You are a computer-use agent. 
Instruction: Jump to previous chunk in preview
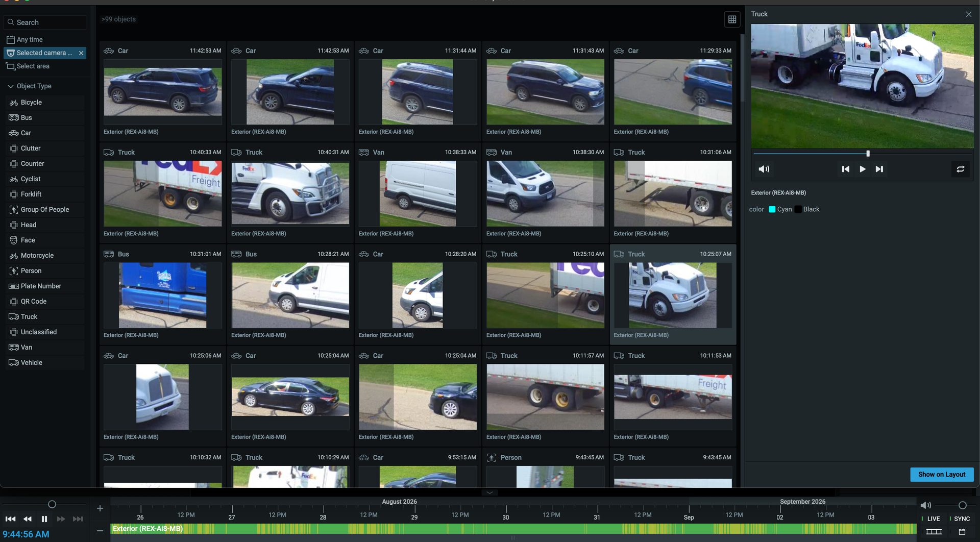coord(845,169)
